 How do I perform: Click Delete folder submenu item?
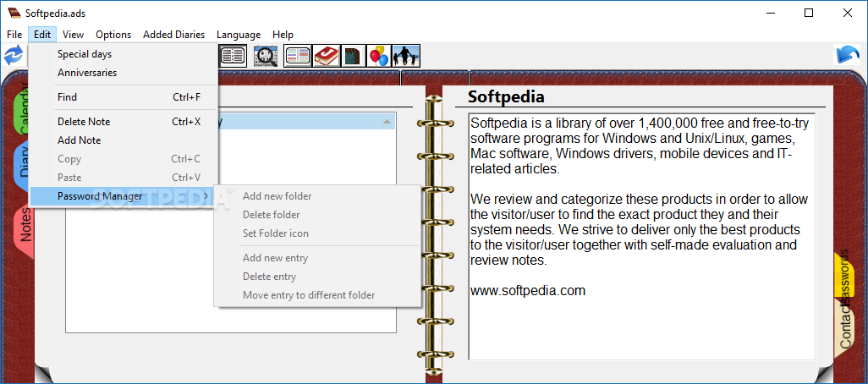point(317,215)
